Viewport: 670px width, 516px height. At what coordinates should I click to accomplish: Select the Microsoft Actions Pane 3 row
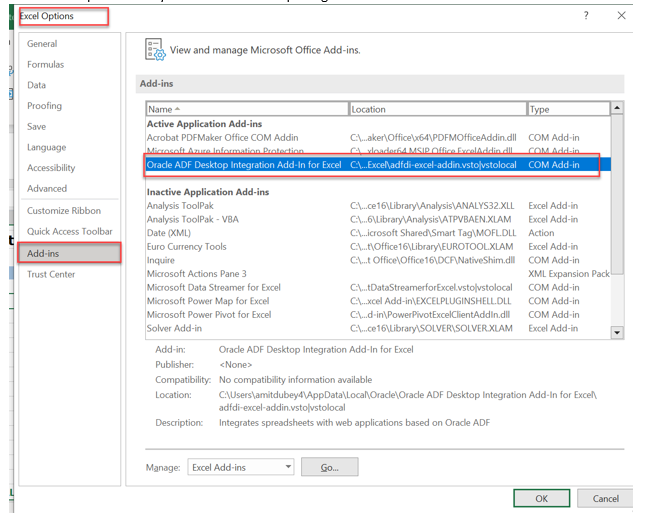pyautogui.click(x=378, y=274)
